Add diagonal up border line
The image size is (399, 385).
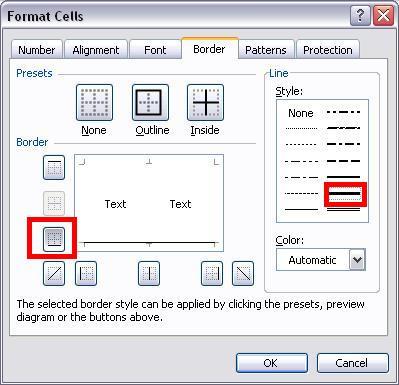(x=54, y=274)
